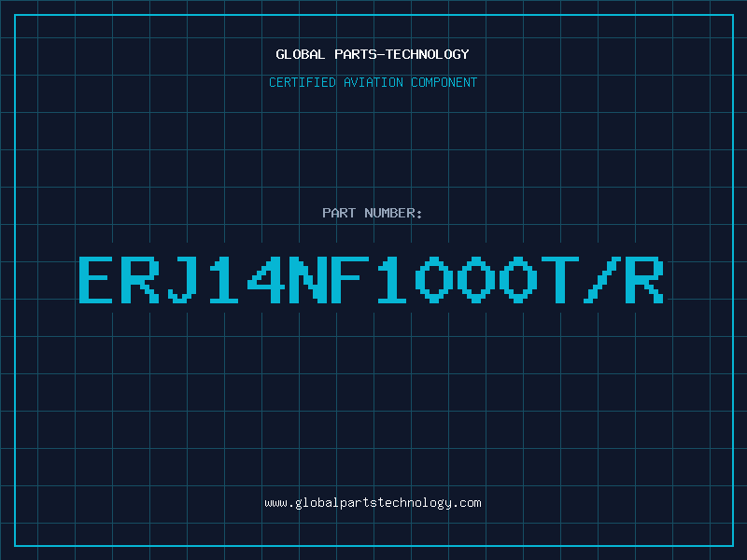Click the word AVIATION in the subtitle

[373, 82]
